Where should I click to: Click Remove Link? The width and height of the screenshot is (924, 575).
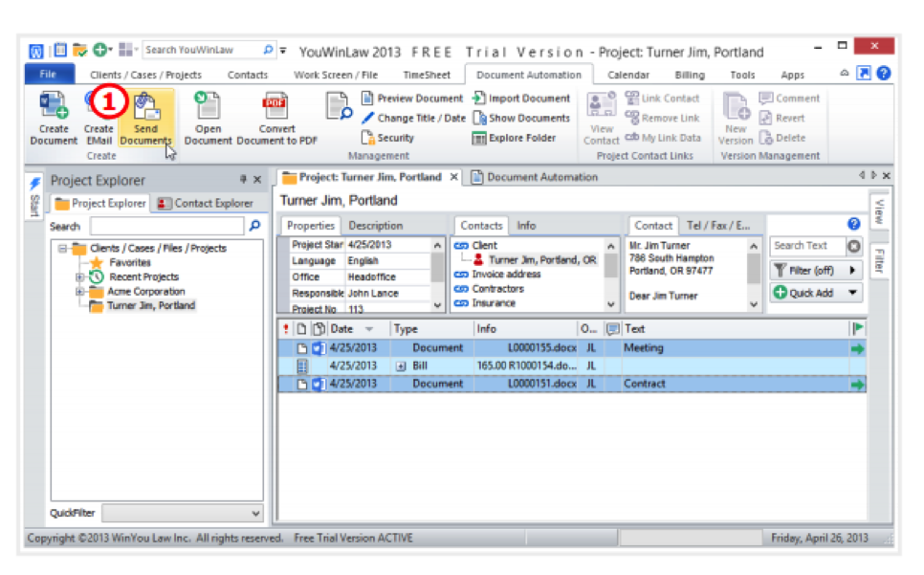[x=662, y=118]
